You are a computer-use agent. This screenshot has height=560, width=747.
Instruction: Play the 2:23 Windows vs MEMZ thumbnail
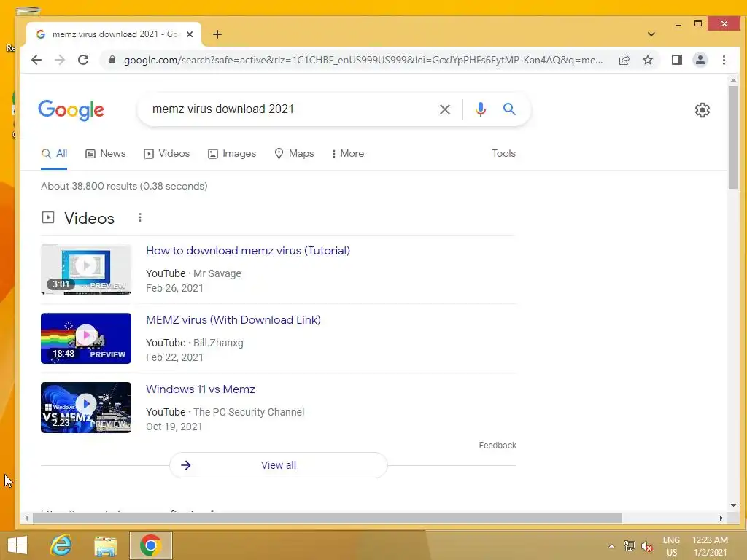86,408
